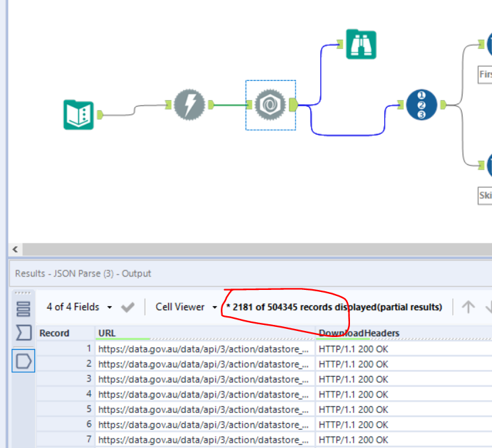492x448 pixels.
Task: Click the up arrow in Results toolbar
Action: pos(468,307)
